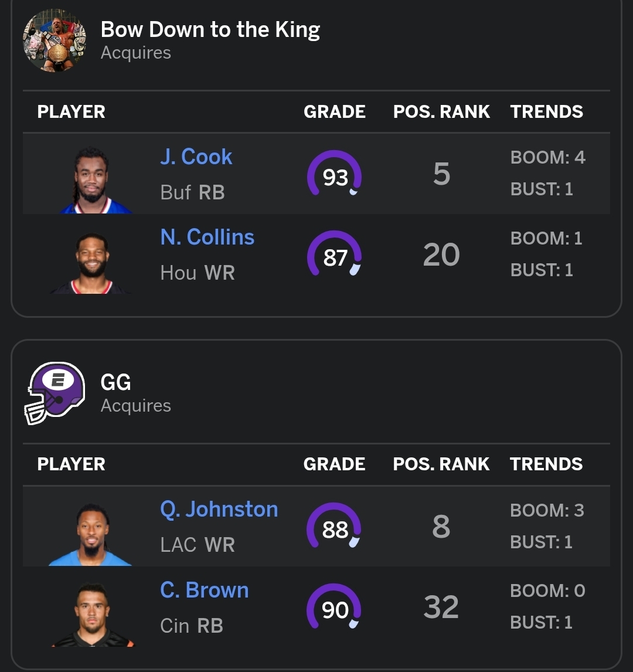The image size is (633, 672).
Task: Click the GRADE column header in first table
Action: tap(335, 112)
